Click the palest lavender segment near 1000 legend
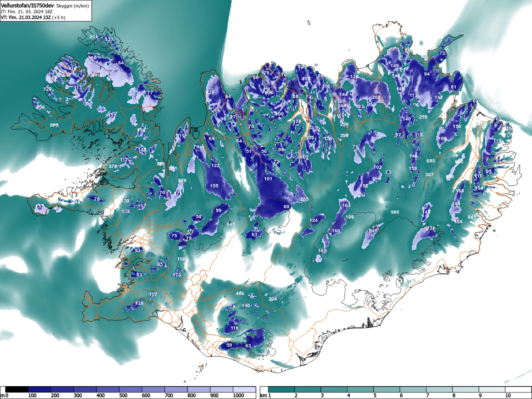The image size is (532, 399). pyautogui.click(x=244, y=389)
